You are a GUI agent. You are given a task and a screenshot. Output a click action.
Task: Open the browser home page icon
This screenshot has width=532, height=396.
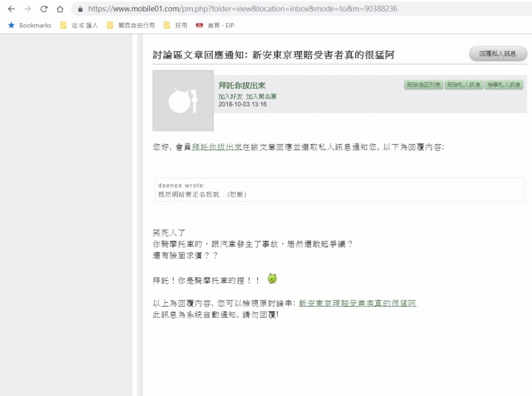coord(60,9)
